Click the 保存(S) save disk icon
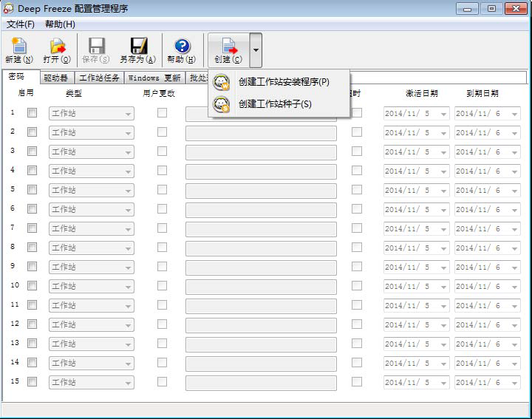The image size is (532, 419). [96, 46]
